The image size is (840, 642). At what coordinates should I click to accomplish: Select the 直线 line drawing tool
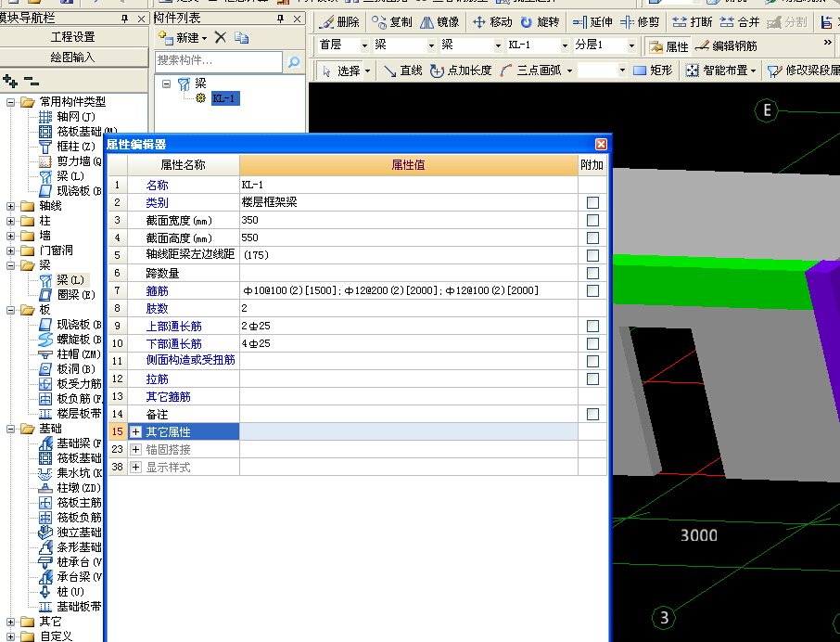tap(403, 71)
